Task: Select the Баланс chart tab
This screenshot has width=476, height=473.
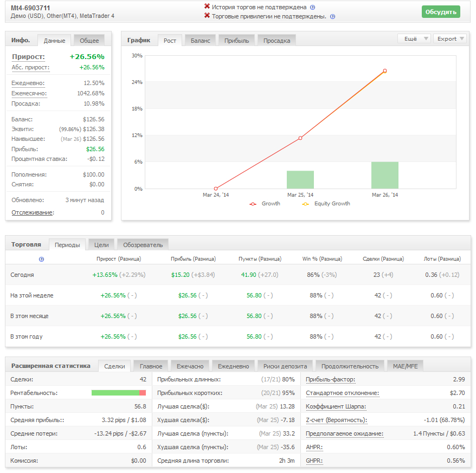Action: [201, 40]
